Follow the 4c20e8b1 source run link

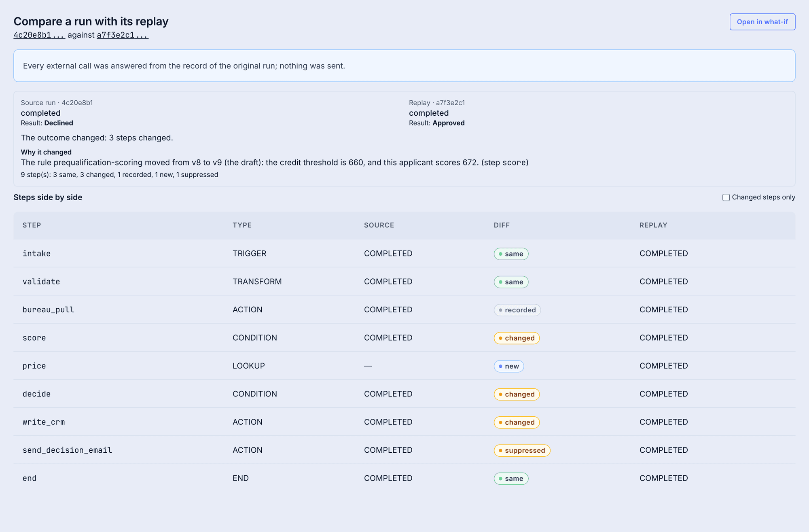(x=39, y=35)
